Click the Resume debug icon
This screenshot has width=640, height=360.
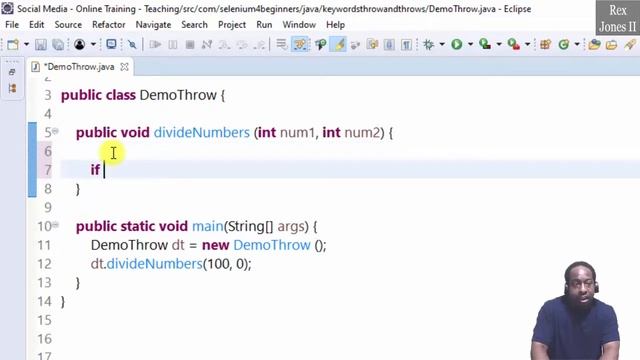click(155, 44)
